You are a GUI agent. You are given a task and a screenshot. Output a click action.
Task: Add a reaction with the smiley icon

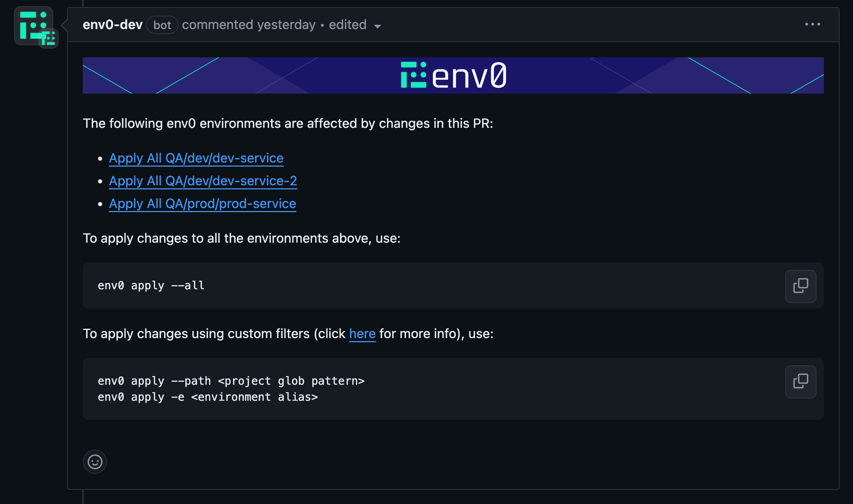(95, 462)
